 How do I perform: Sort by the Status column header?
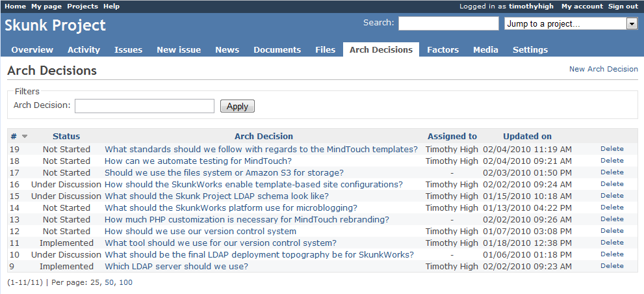click(66, 136)
